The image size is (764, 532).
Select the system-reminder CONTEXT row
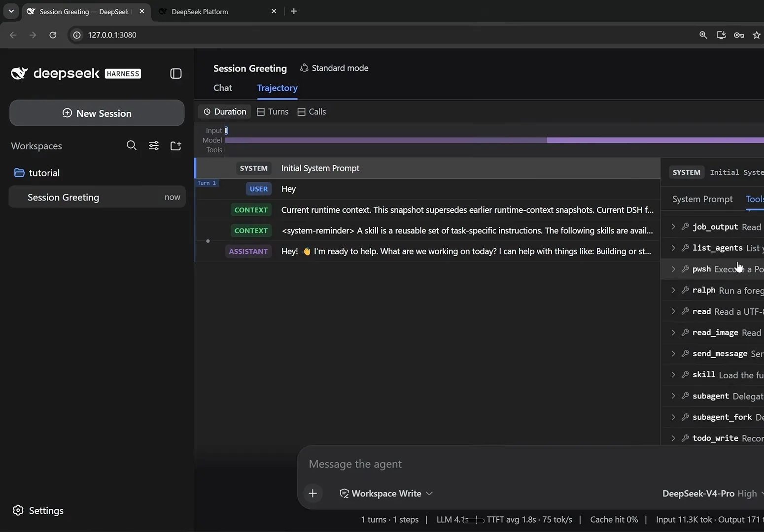428,231
